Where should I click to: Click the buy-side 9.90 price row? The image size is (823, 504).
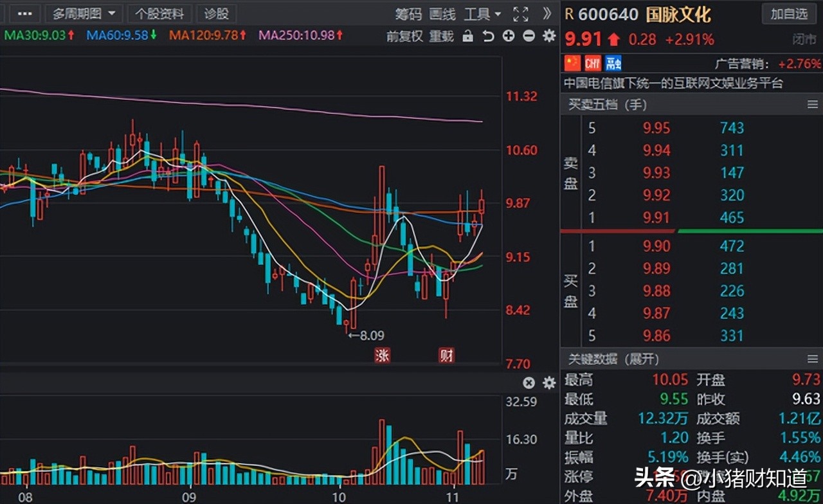pos(656,246)
